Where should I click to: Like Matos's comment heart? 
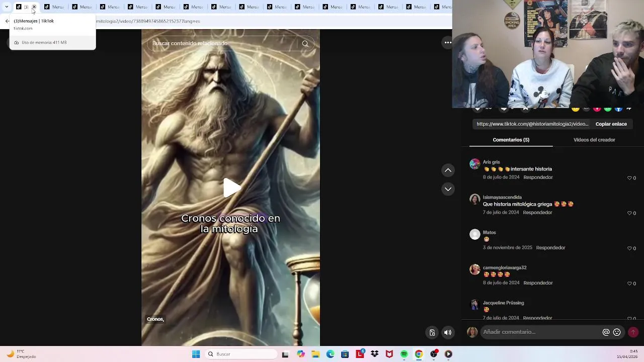(629, 248)
